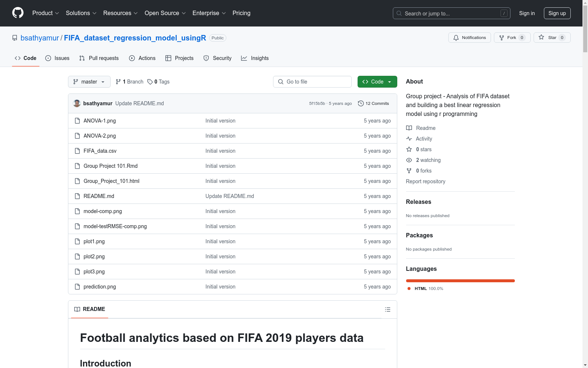Expand the Open Source menu
The height and width of the screenshot is (368, 588).
coord(165,13)
